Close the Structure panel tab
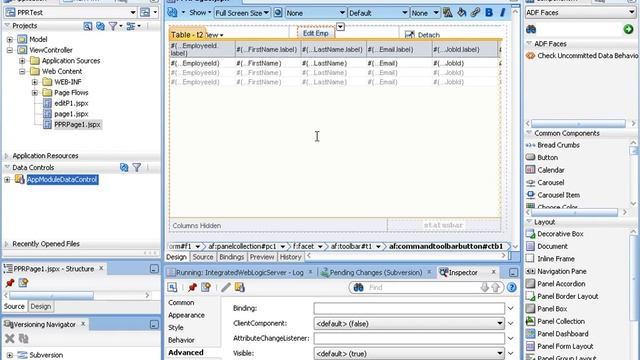This screenshot has height=360, width=640. click(x=101, y=269)
